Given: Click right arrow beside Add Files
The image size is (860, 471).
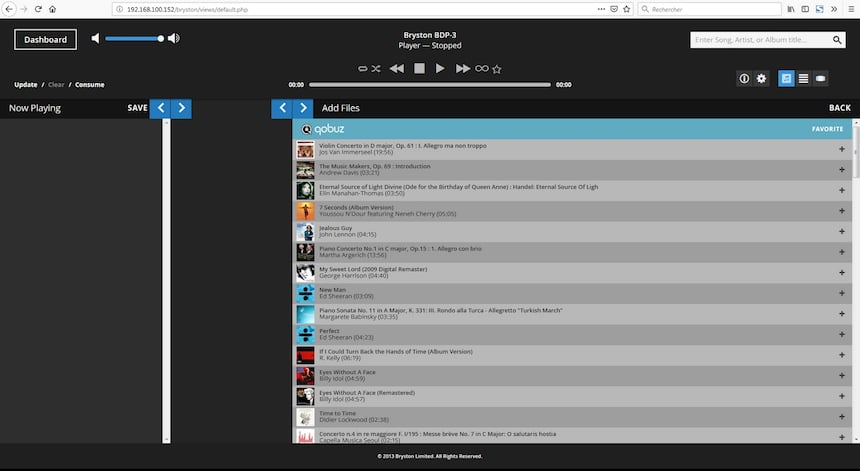Looking at the screenshot, I should 303,108.
